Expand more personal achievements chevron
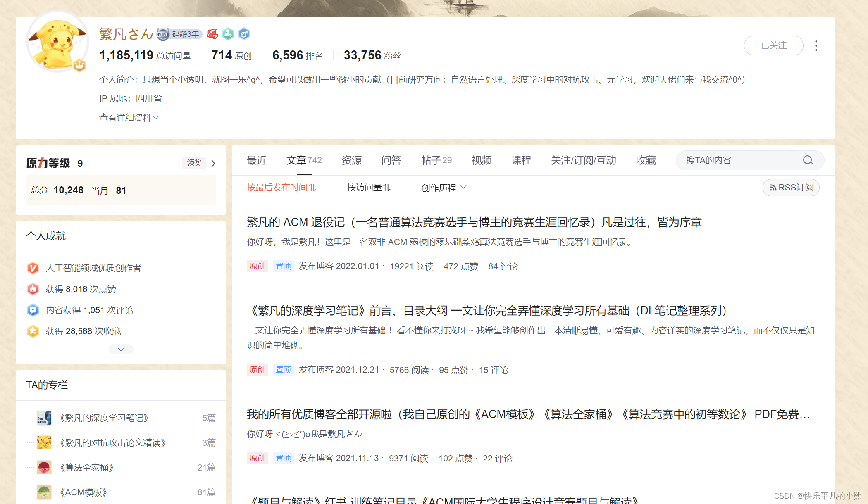The width and height of the screenshot is (868, 504). 121,349
